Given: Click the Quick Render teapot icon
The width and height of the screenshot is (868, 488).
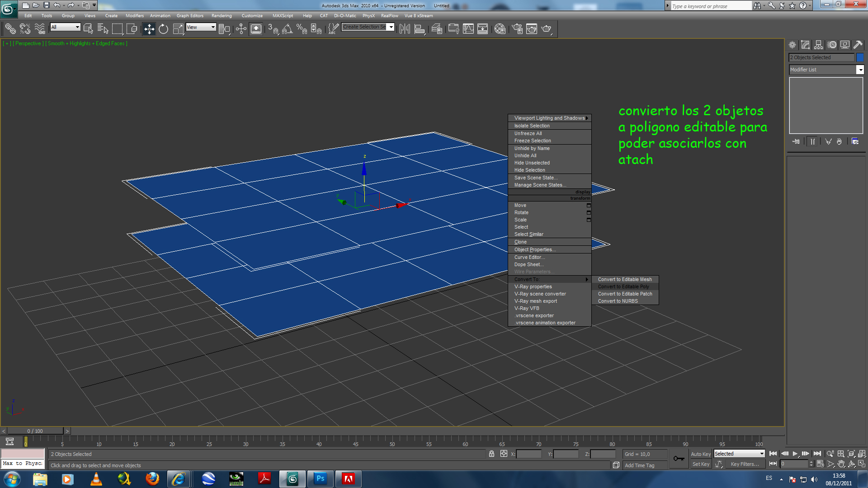Looking at the screenshot, I should tap(546, 29).
